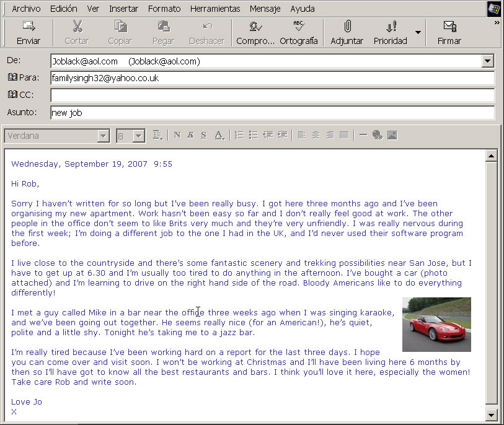The height and width of the screenshot is (425, 504).
Task: Open the Formato menu
Action: tap(164, 9)
